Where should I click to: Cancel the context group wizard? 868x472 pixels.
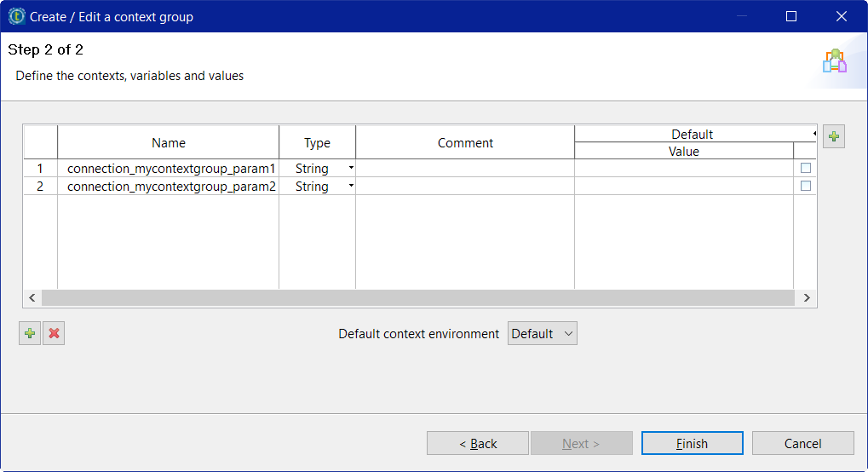pyautogui.click(x=802, y=443)
